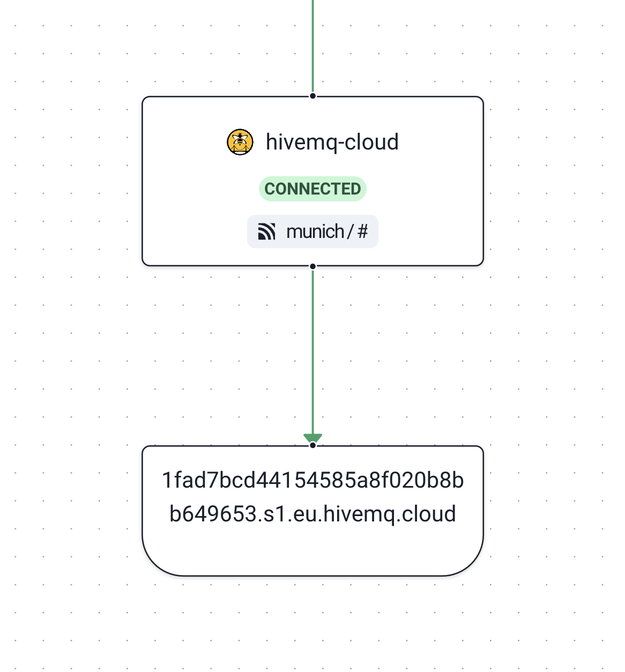Select the hivemq-cloud bridge name

(332, 142)
